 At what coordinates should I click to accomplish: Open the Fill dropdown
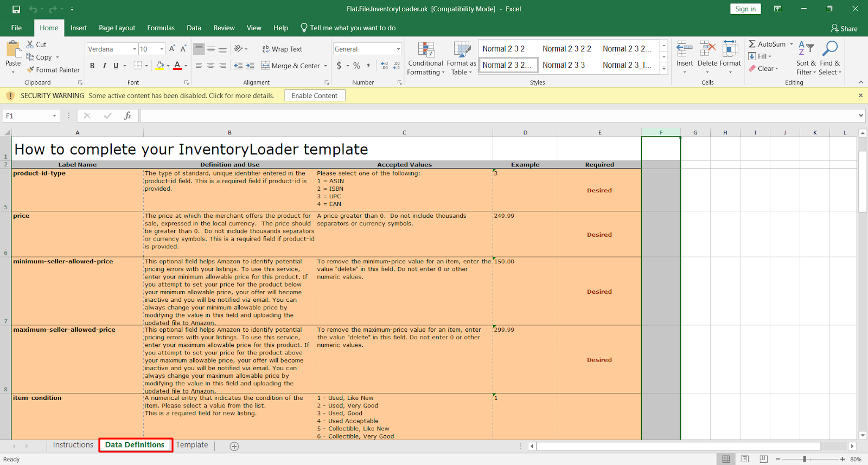(x=759, y=56)
